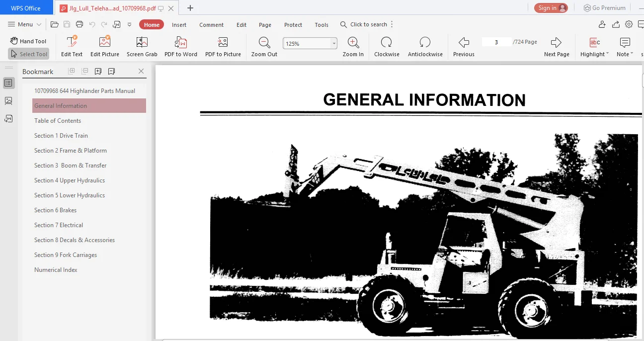644x341 pixels.
Task: Click the add collaborator person icon
Action: [x=602, y=24]
